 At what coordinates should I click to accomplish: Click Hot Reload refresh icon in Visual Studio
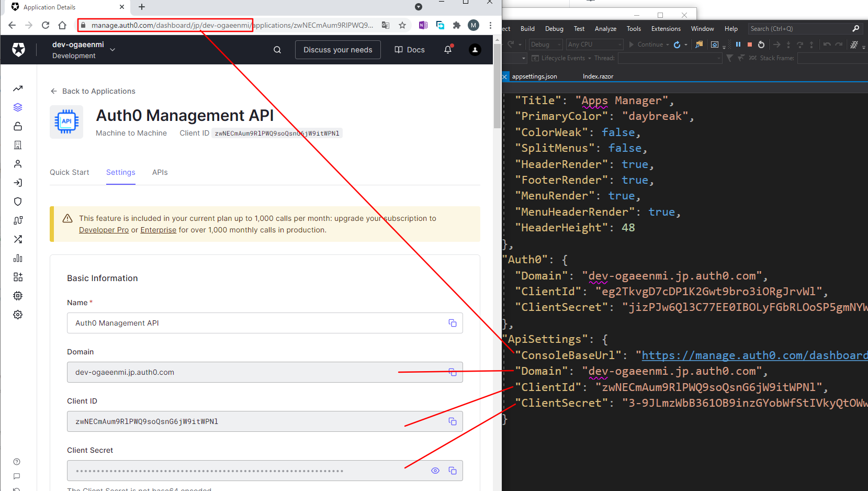tap(677, 44)
